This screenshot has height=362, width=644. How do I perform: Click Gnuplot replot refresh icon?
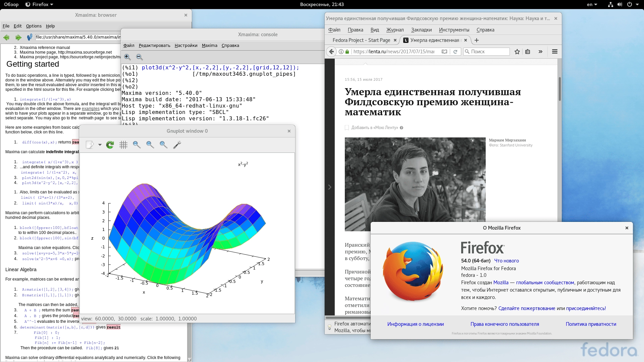110,144
